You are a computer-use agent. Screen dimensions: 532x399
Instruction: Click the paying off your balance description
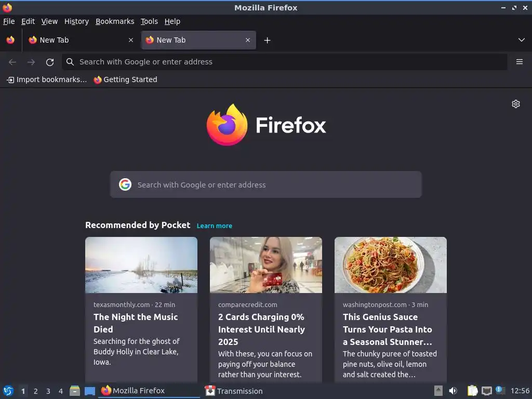click(x=265, y=364)
